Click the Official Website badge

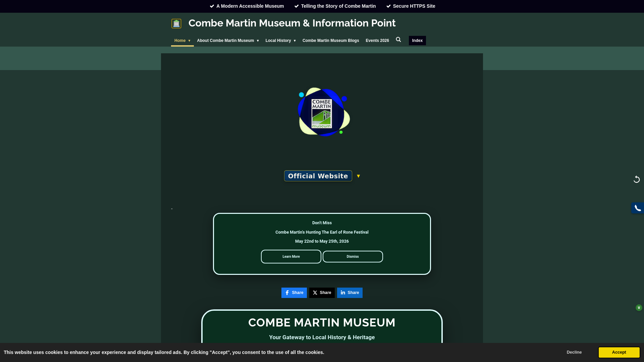coord(318,176)
